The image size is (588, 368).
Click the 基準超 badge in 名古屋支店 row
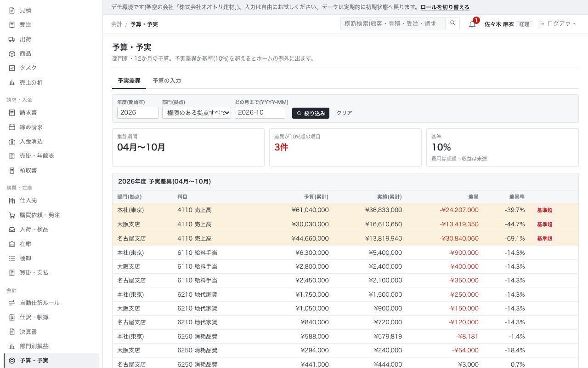pos(544,239)
